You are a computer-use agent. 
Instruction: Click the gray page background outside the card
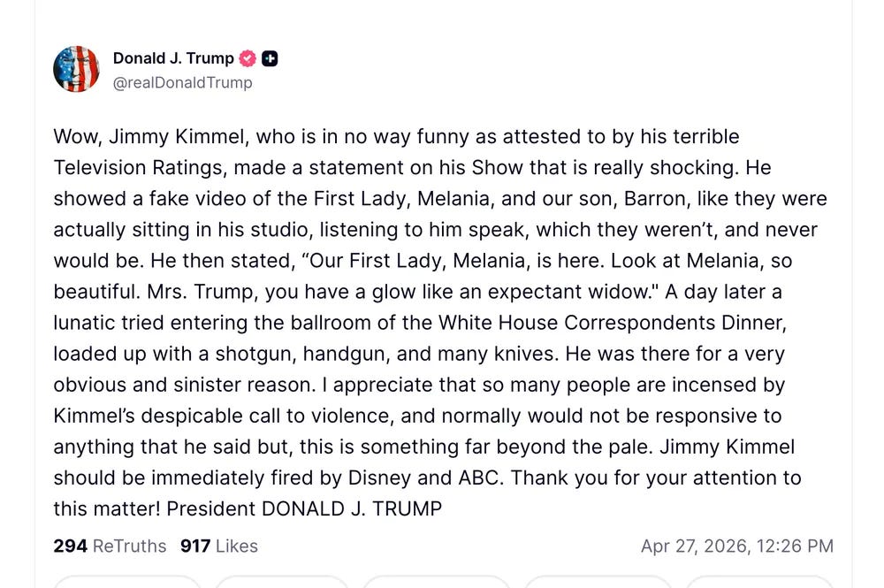13,292
